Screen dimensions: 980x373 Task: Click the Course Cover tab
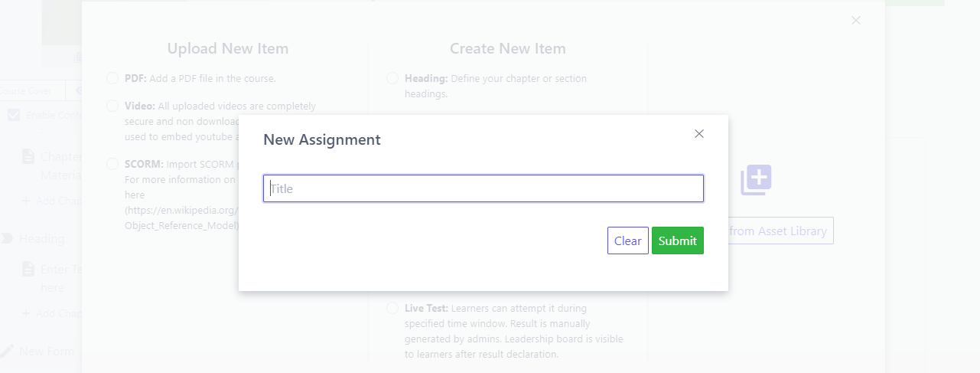[x=27, y=91]
